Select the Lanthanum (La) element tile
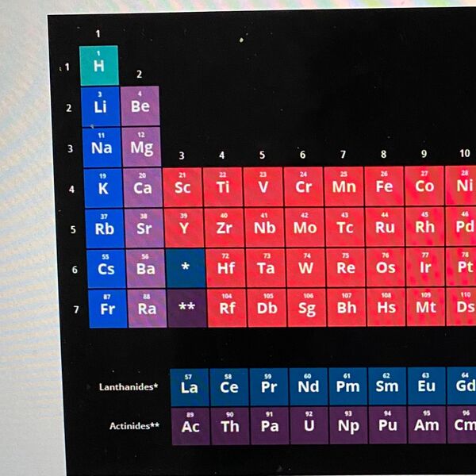 coord(190,386)
